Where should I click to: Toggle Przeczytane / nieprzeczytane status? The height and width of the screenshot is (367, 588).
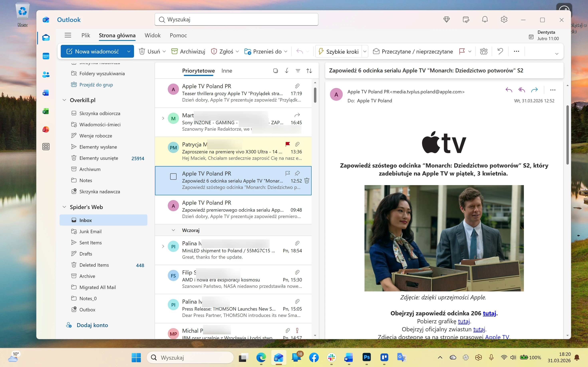tap(413, 51)
